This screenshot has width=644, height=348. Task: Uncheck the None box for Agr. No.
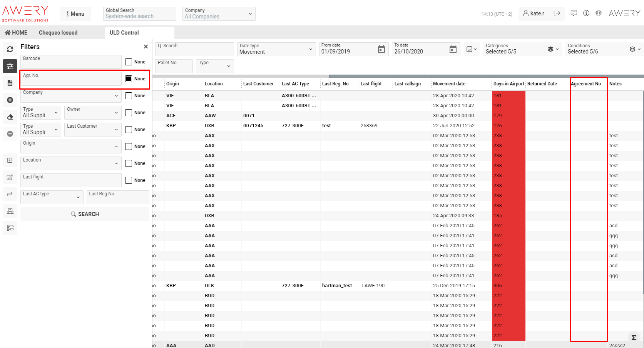point(129,79)
